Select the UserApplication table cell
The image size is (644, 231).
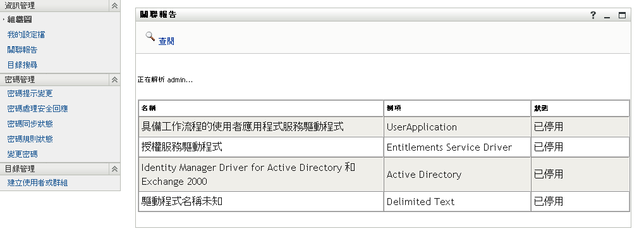tap(457, 127)
